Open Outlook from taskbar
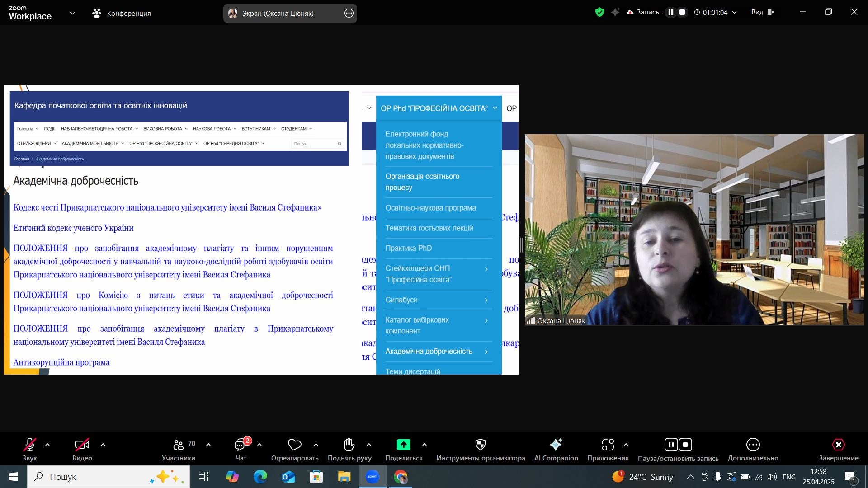The image size is (868, 488). 288,477
